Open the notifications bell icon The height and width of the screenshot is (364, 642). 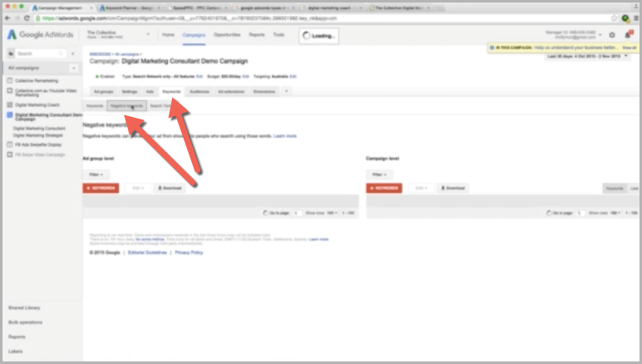click(628, 35)
